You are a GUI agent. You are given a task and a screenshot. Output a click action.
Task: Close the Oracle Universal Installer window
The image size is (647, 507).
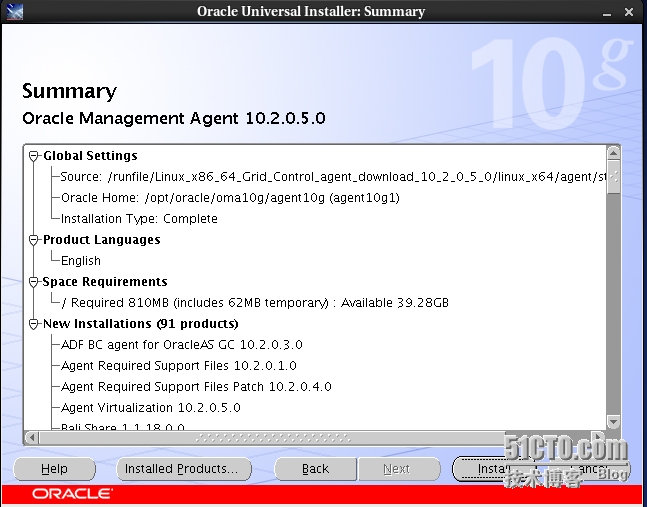coord(629,12)
